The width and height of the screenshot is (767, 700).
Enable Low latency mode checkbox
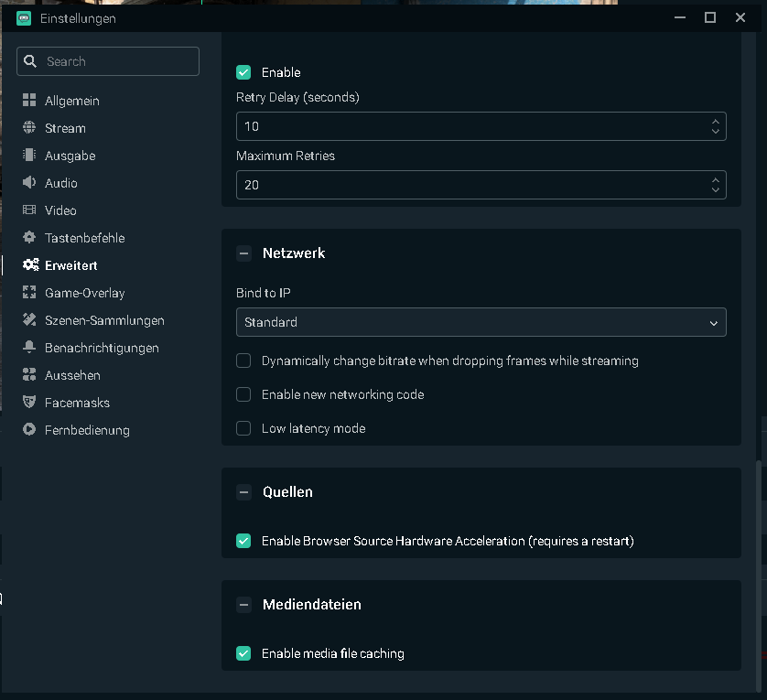(x=243, y=428)
